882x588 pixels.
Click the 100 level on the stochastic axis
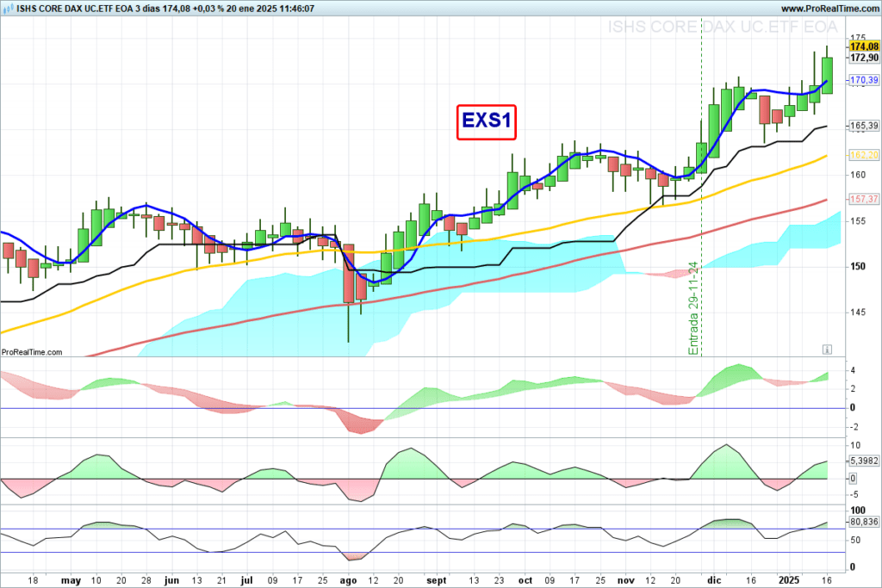click(858, 511)
